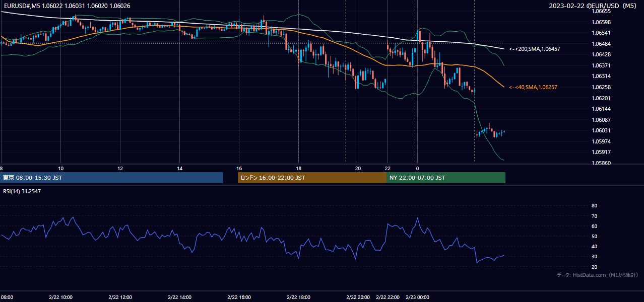The width and height of the screenshot is (644, 302).
Task: Click the 2/22 18:00 time label
Action: pyautogui.click(x=298, y=297)
